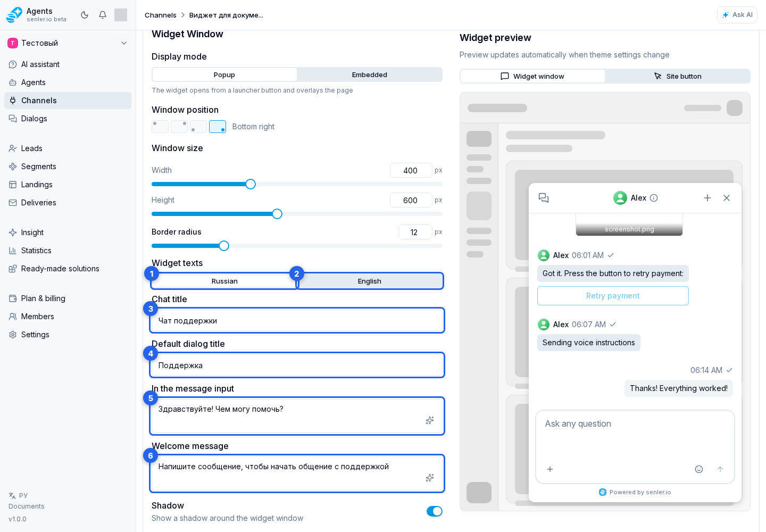Expand the Тестовый workspace dropdown

coord(68,43)
